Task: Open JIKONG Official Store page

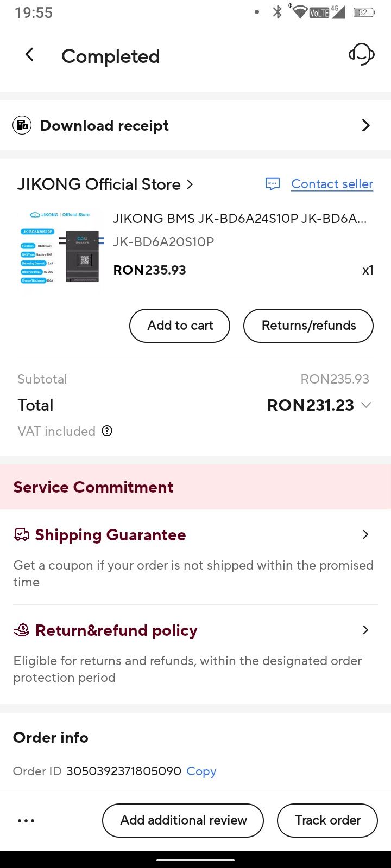Action: (105, 184)
